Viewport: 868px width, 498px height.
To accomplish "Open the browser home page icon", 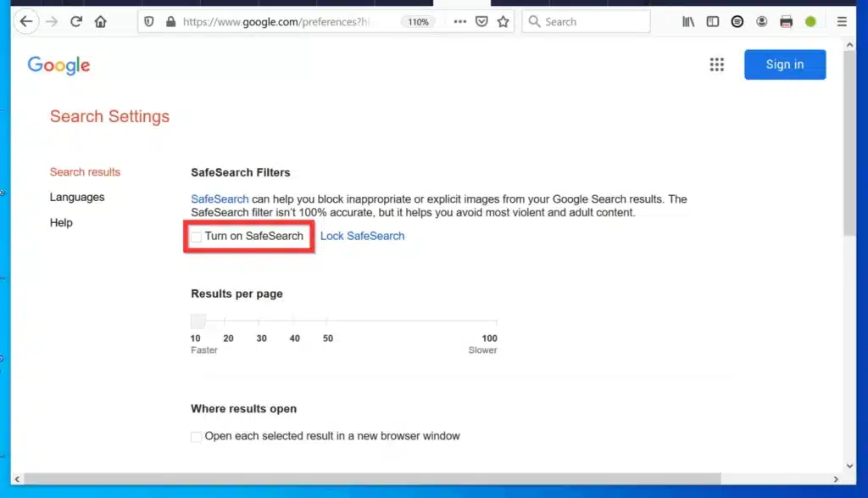I will click(x=100, y=21).
